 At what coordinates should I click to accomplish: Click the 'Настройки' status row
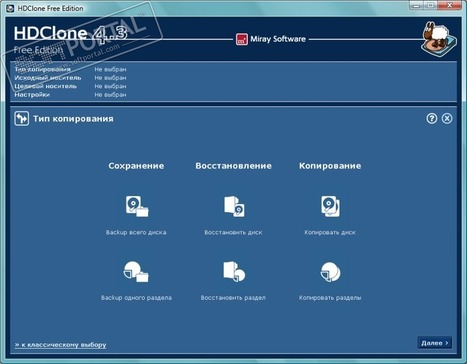pos(70,95)
